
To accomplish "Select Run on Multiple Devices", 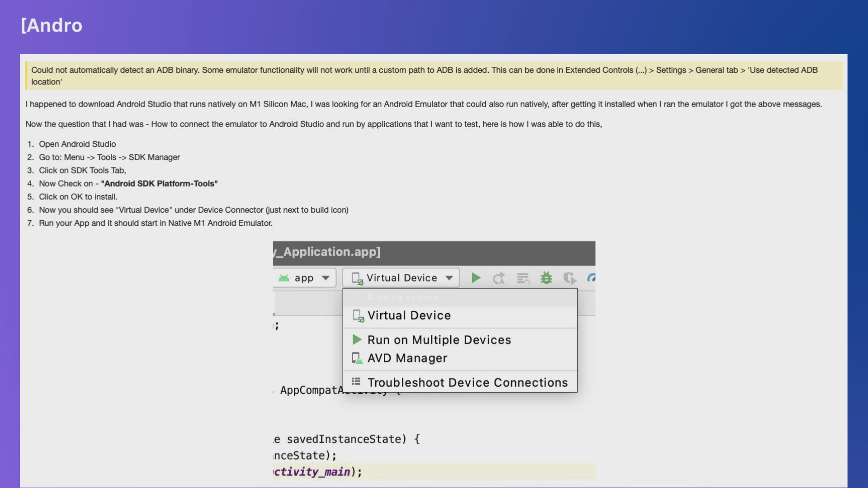I will pos(439,340).
